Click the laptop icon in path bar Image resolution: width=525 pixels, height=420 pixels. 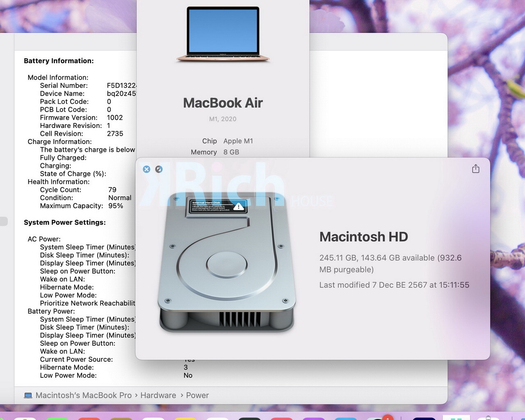coord(28,395)
